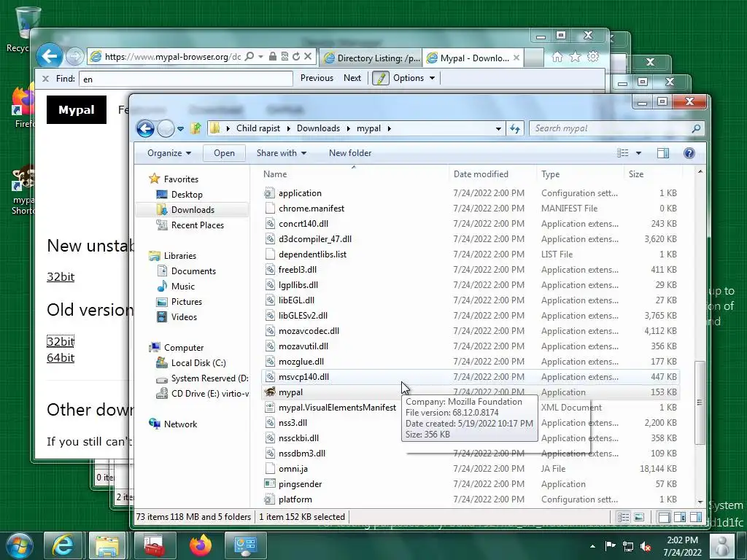Open Internet Explorer Tools gear
Image resolution: width=747 pixels, height=560 pixels.
[593, 57]
